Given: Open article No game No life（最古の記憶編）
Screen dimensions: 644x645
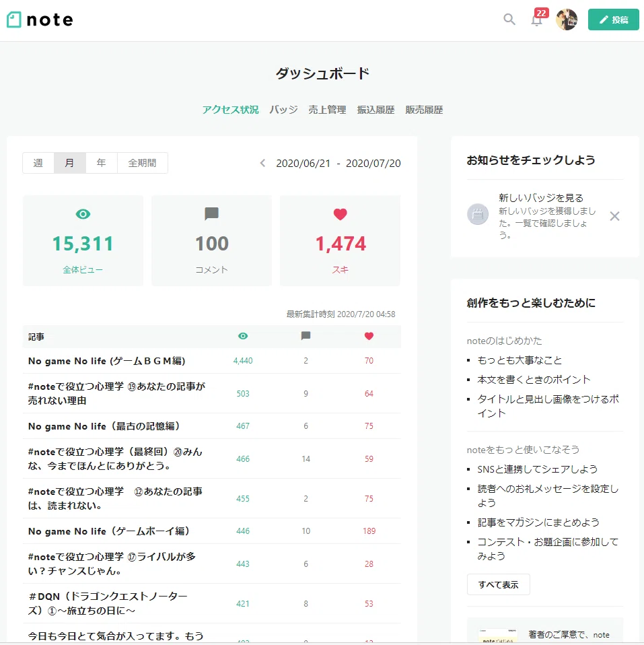Looking at the screenshot, I should (x=104, y=426).
